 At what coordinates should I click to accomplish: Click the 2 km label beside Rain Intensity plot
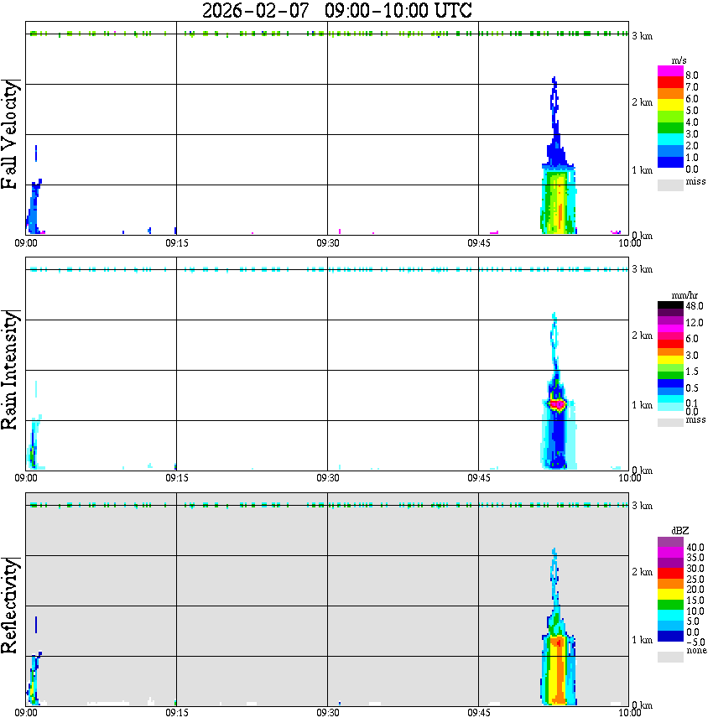(x=642, y=335)
